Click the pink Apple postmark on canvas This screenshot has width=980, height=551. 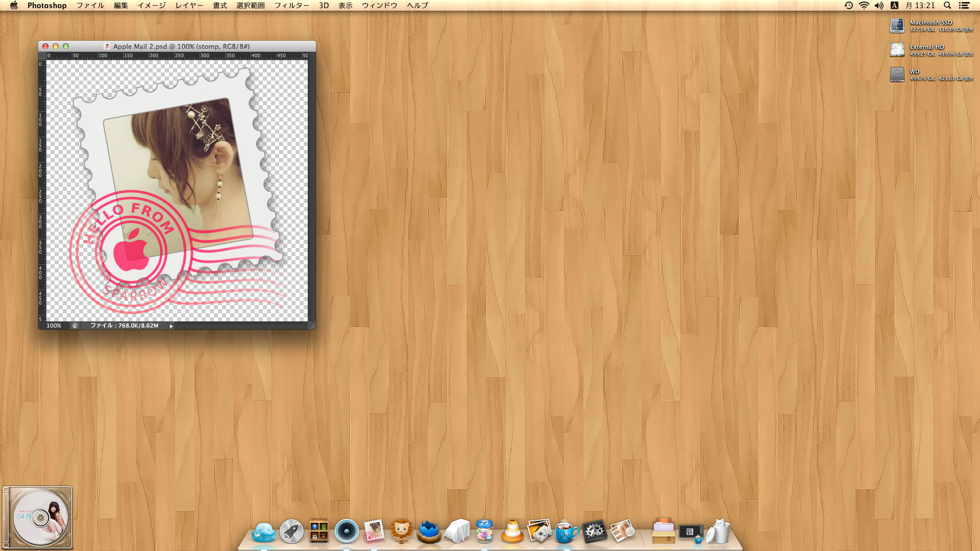(131, 252)
